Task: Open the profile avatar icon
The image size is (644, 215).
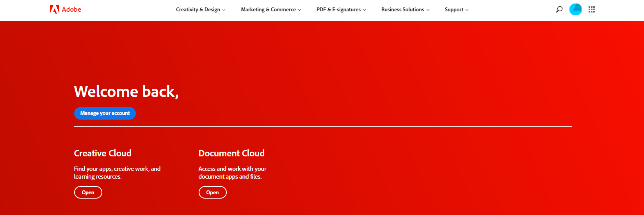Action: pyautogui.click(x=576, y=9)
